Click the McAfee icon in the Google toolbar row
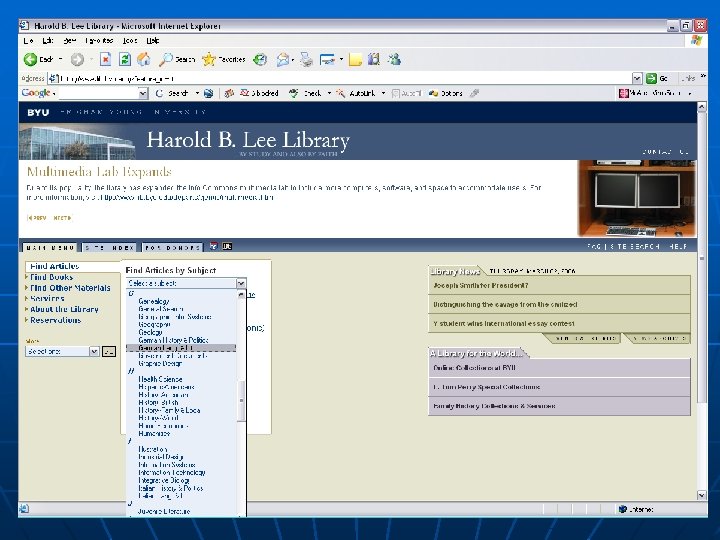Image resolution: width=720 pixels, height=540 pixels. tap(624, 93)
